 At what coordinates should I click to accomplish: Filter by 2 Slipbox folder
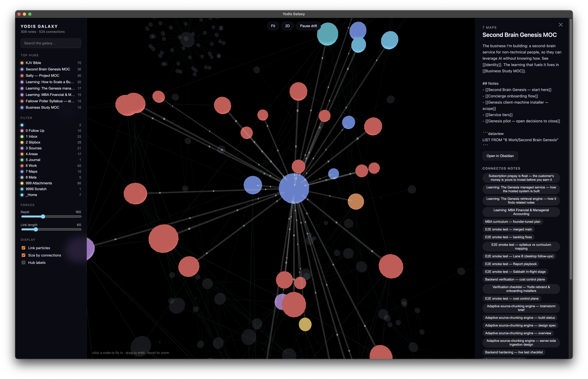[x=51, y=142]
